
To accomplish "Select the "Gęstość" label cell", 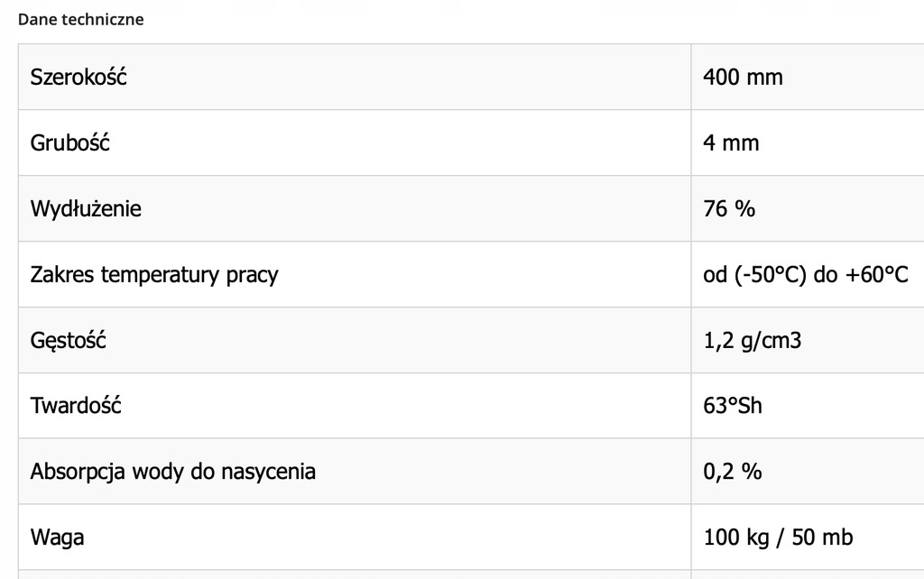I will click(x=69, y=341).
